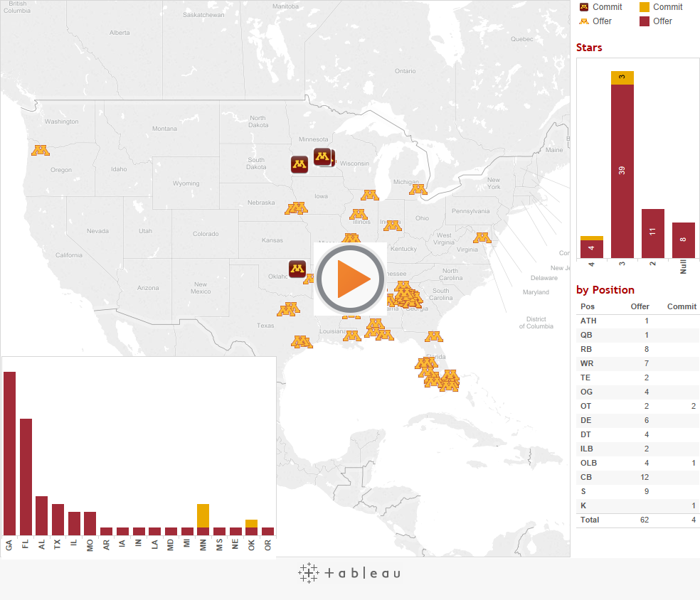The image size is (700, 600).
Task: Click the FL bar in state chart
Action: 26,476
